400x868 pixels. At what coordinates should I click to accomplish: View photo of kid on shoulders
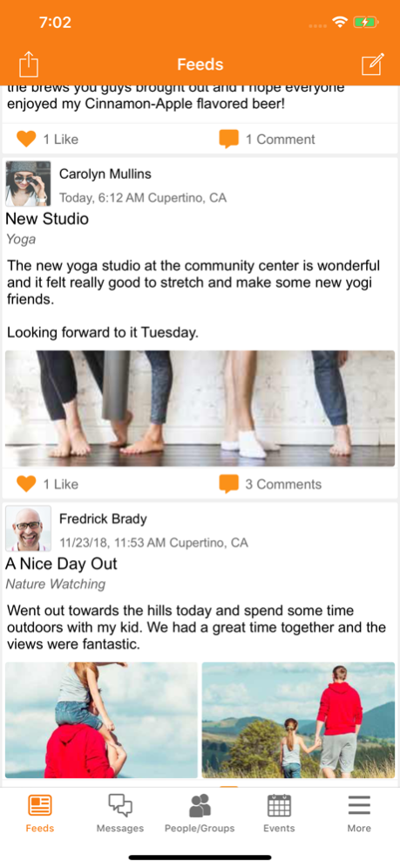click(x=101, y=721)
